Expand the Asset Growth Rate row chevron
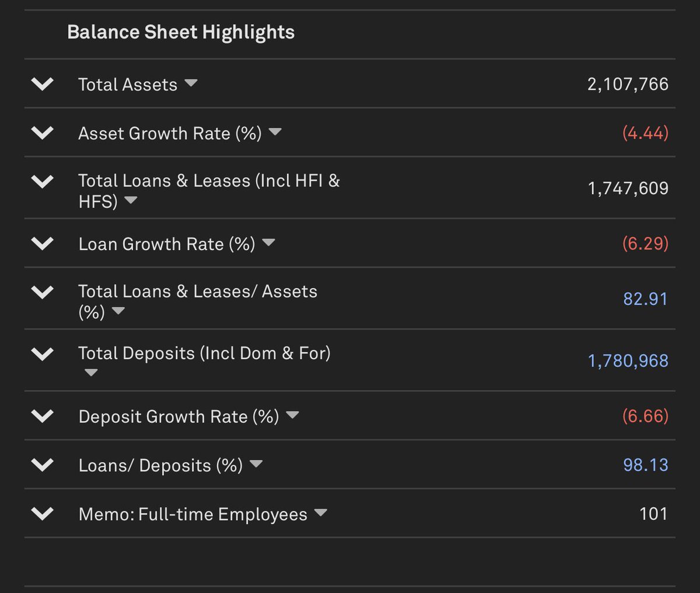This screenshot has height=593, width=700. point(43,133)
